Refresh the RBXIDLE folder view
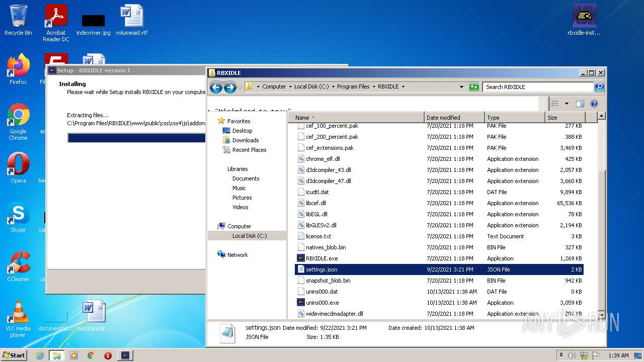644x362 pixels. 473,86
